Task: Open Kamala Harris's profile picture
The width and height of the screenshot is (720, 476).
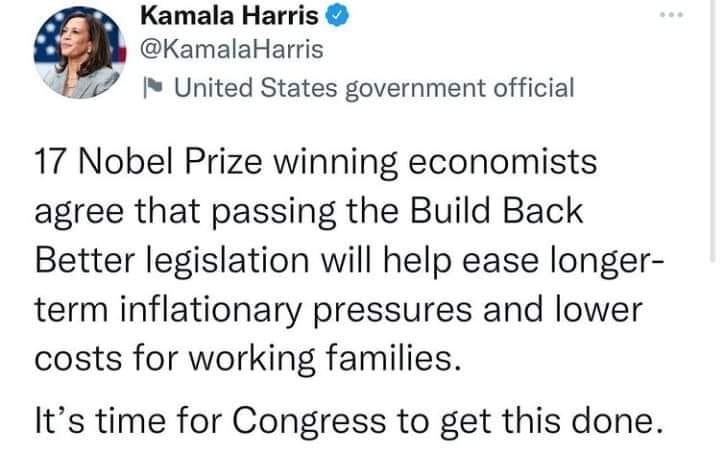Action: coord(80,54)
